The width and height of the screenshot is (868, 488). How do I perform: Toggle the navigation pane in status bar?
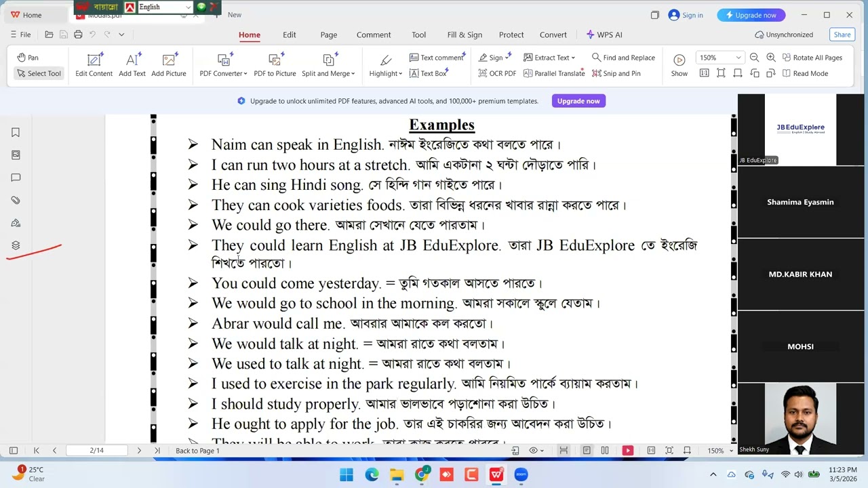pyautogui.click(x=13, y=451)
